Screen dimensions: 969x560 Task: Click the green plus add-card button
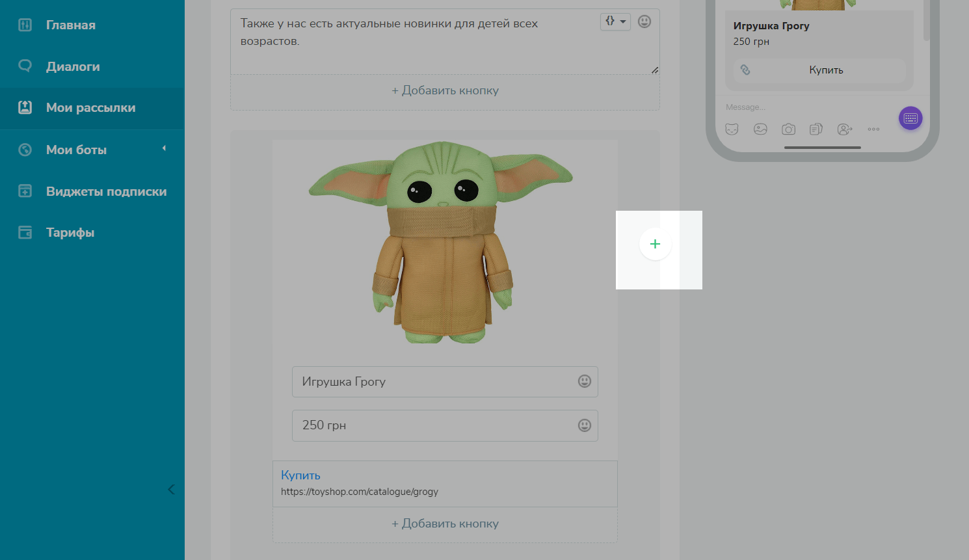pyautogui.click(x=655, y=244)
